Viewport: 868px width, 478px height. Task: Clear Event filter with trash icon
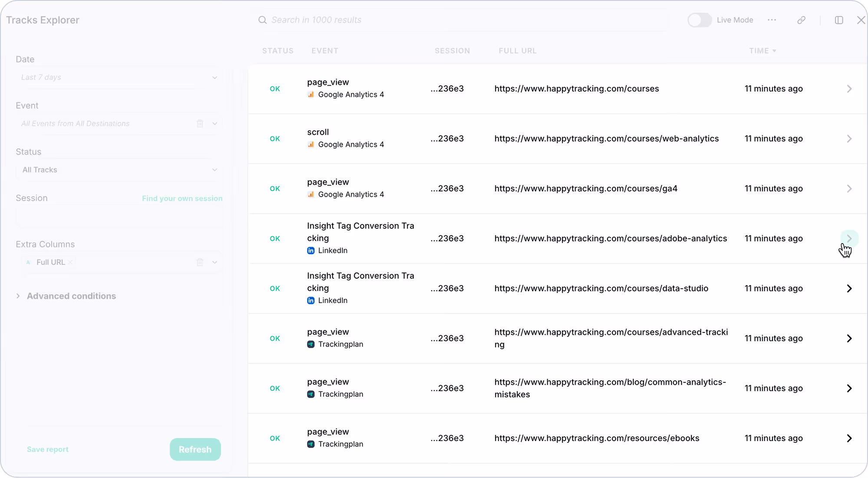click(x=200, y=123)
